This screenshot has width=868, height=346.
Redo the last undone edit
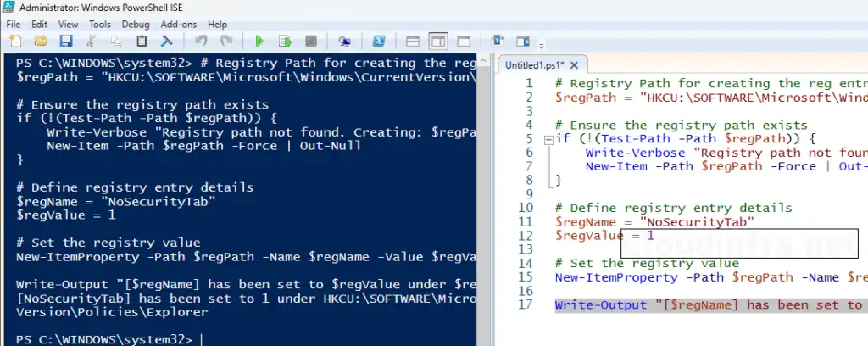(226, 41)
